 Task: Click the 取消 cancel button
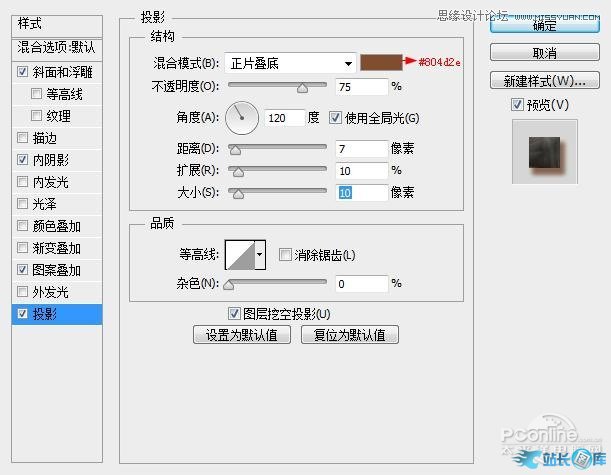544,53
